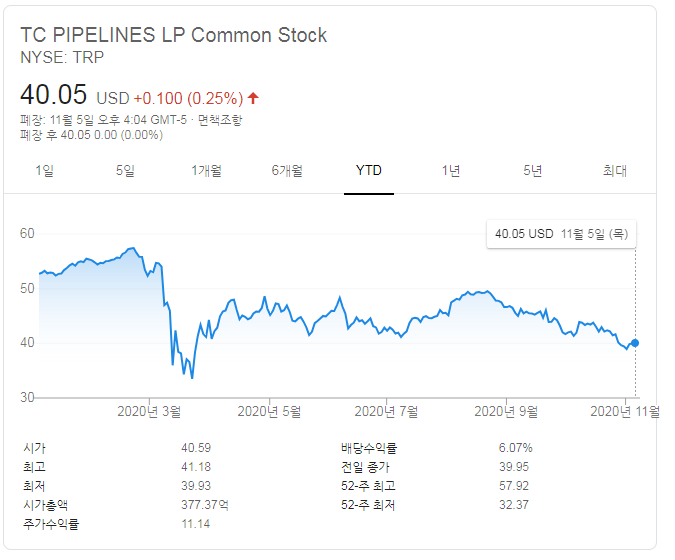The width and height of the screenshot is (675, 560).
Task: Click the current price 40.05
Action: pyautogui.click(x=53, y=94)
